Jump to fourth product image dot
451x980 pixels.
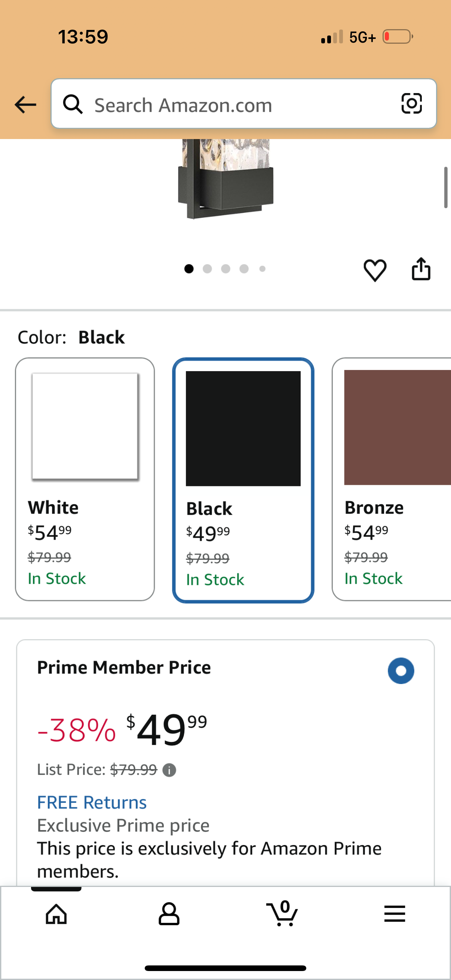244,269
